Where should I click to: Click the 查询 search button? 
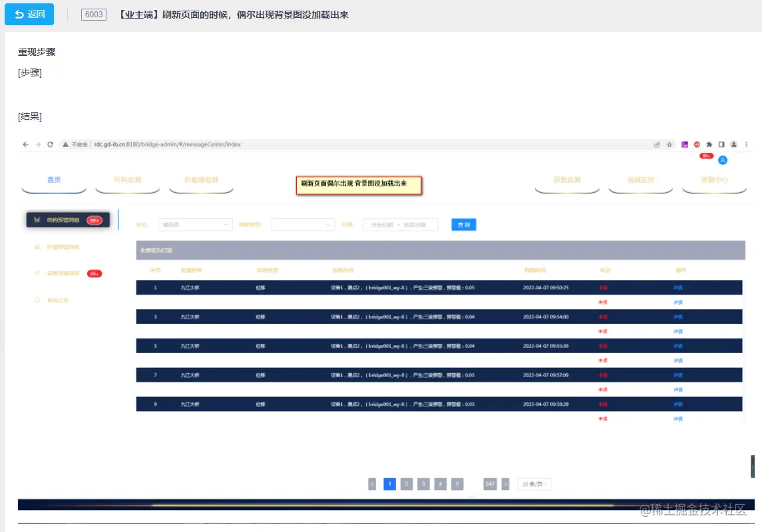tap(463, 224)
